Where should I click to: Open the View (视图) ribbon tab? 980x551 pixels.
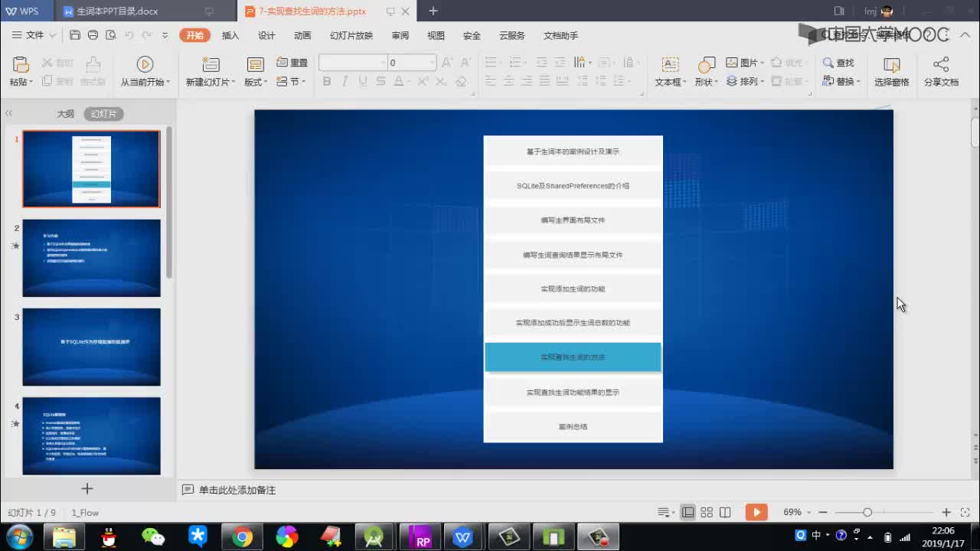click(x=436, y=35)
